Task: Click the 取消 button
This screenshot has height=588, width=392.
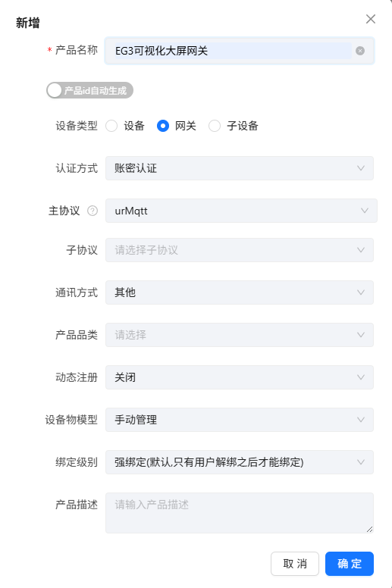Action: pyautogui.click(x=295, y=564)
